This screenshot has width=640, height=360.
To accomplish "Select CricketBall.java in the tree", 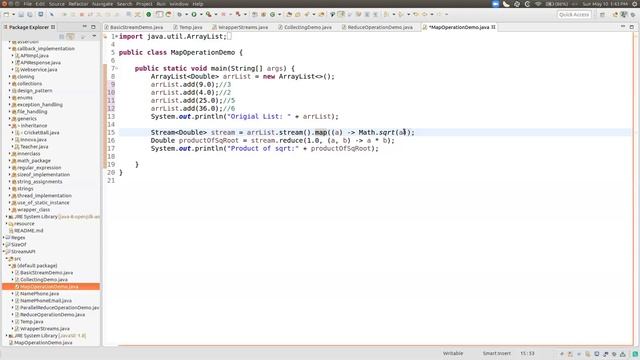I will click(x=41, y=133).
